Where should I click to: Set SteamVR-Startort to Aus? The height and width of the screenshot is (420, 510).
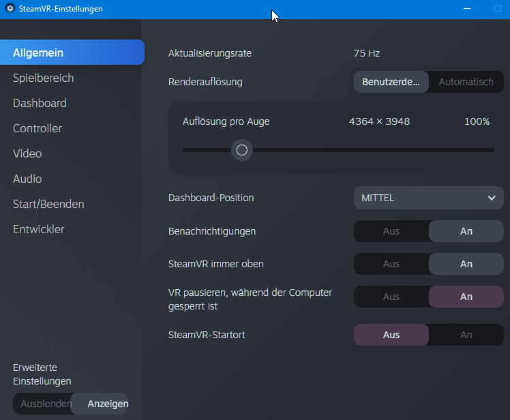pyautogui.click(x=391, y=335)
